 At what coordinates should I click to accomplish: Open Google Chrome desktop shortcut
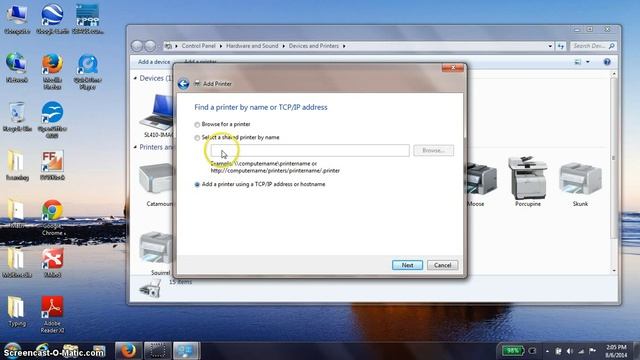(52, 217)
